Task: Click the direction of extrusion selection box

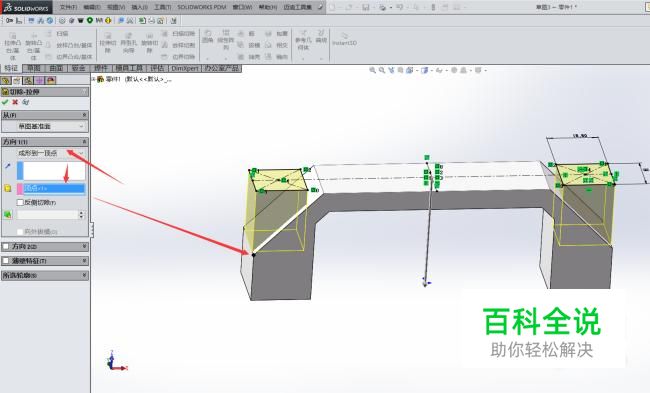Action: 51,171
